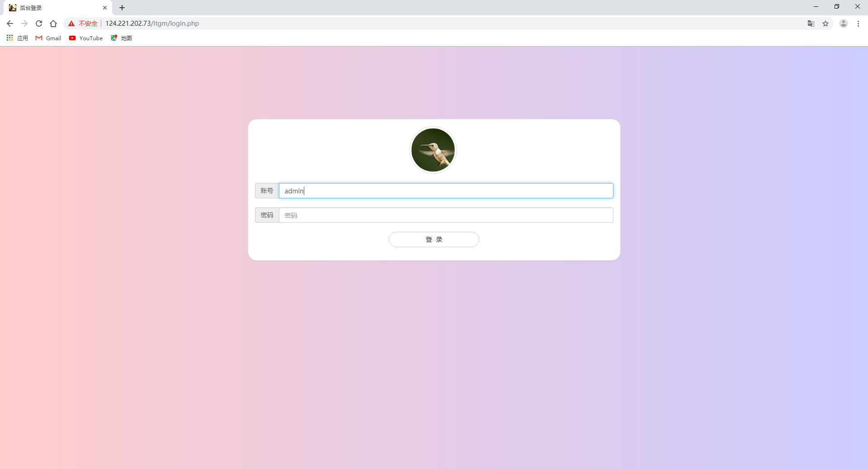Click the browser forward arrow
The image size is (868, 469).
[24, 23]
